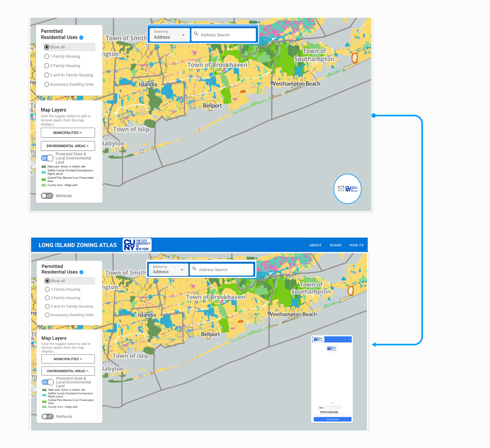490x448 pixels.
Task: Click info icon beside Residential Uses under header
Action: point(81,272)
